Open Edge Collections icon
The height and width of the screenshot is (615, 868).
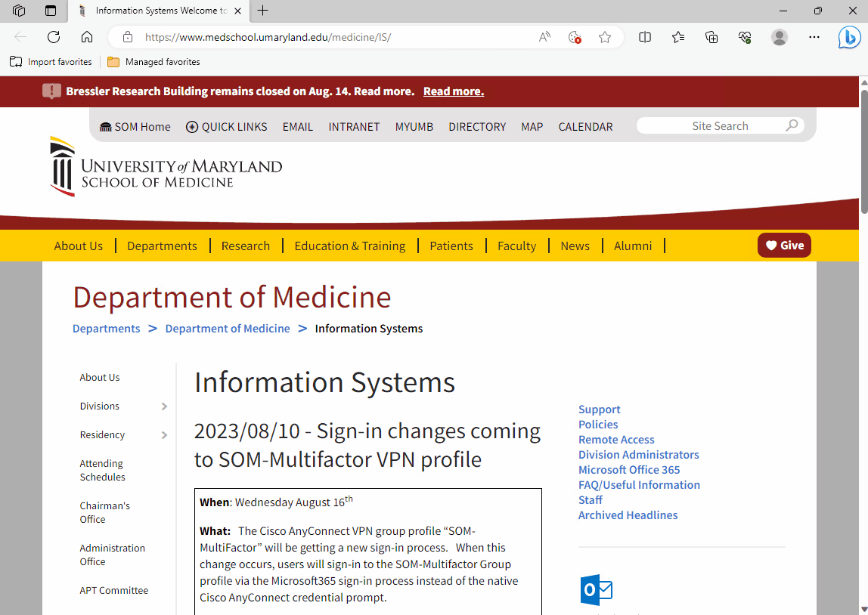click(x=711, y=37)
